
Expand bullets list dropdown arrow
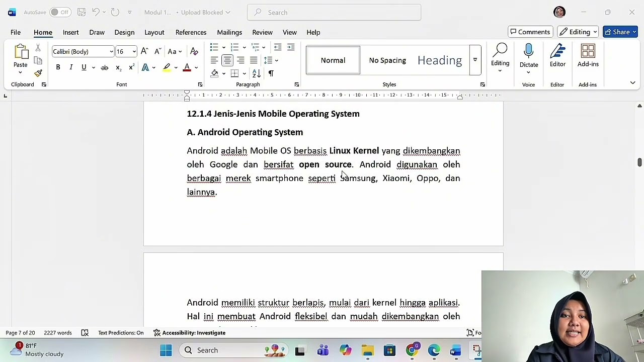click(224, 47)
